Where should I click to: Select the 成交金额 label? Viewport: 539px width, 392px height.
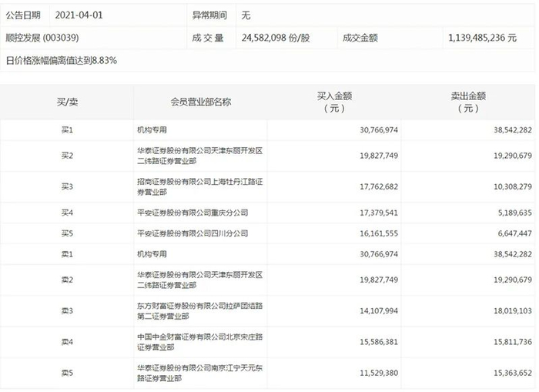pyautogui.click(x=360, y=38)
